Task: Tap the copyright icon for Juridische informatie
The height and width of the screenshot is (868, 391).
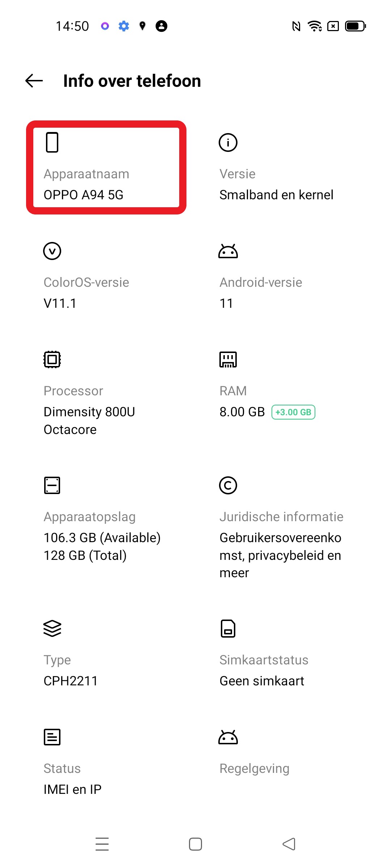Action: 228,485
